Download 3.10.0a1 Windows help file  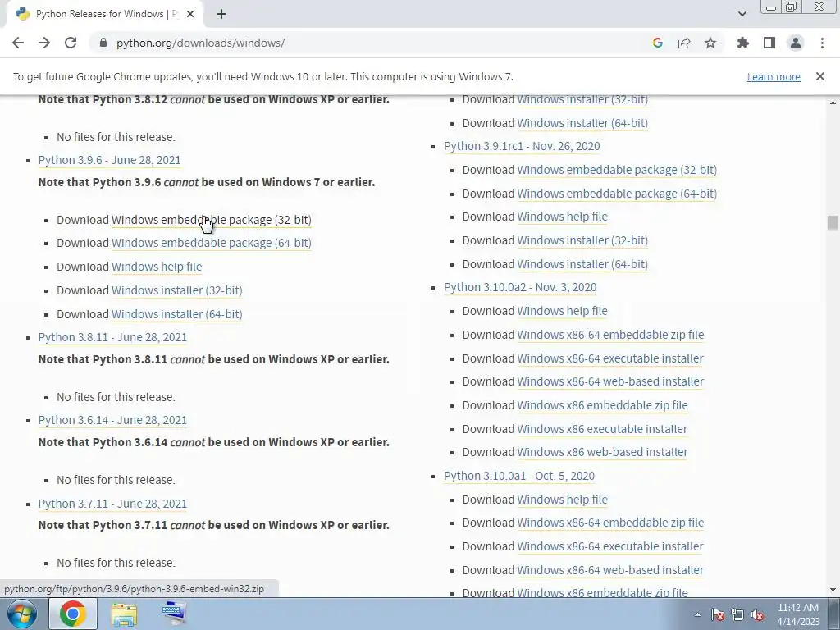(x=562, y=500)
